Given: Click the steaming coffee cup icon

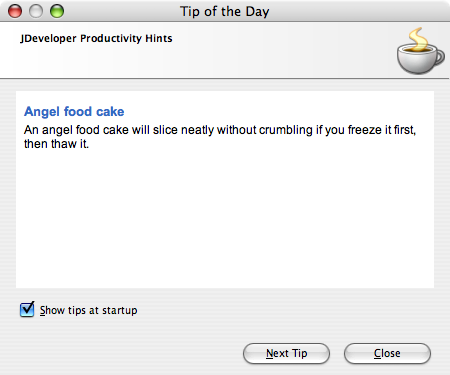Looking at the screenshot, I should [420, 51].
